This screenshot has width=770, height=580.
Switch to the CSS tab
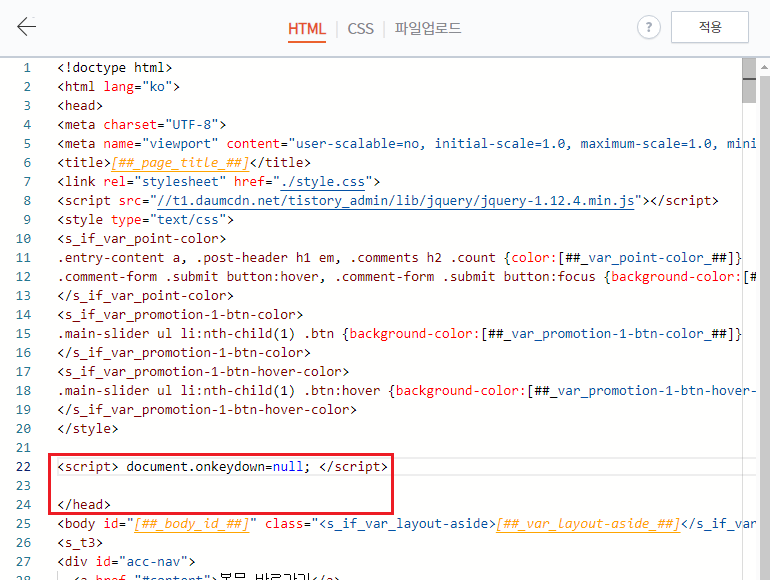360,28
